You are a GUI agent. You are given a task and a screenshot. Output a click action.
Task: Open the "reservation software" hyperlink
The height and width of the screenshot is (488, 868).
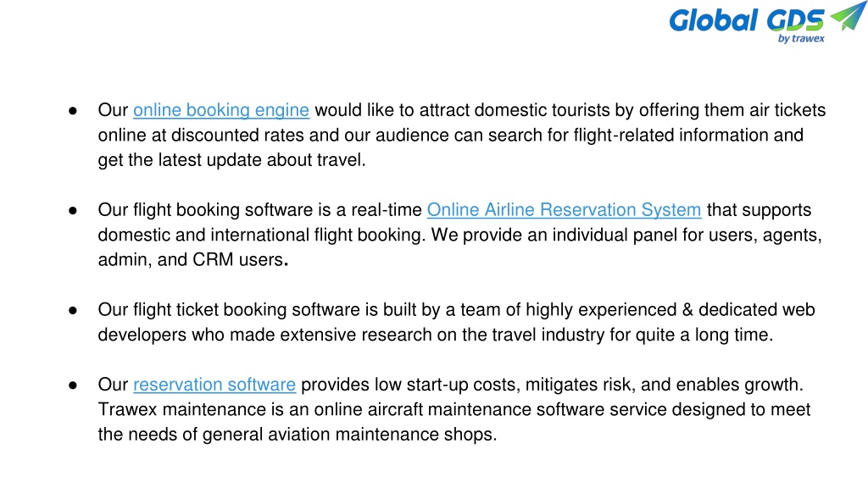(x=214, y=385)
